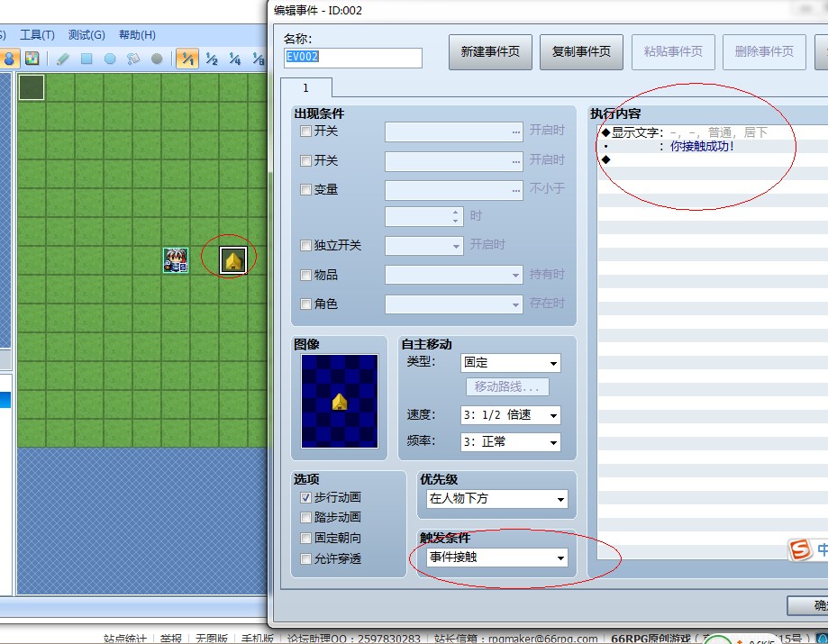Open the 物品 item dropdown

pos(453,275)
